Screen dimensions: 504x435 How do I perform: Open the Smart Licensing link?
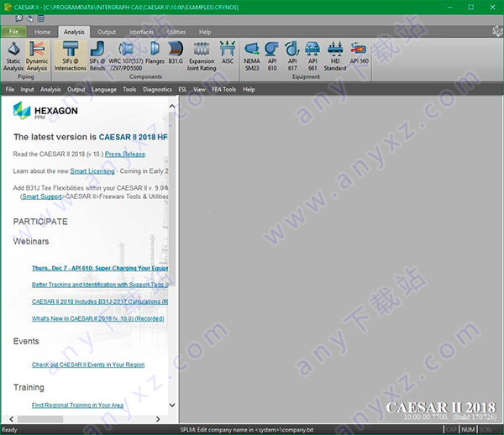(92, 171)
